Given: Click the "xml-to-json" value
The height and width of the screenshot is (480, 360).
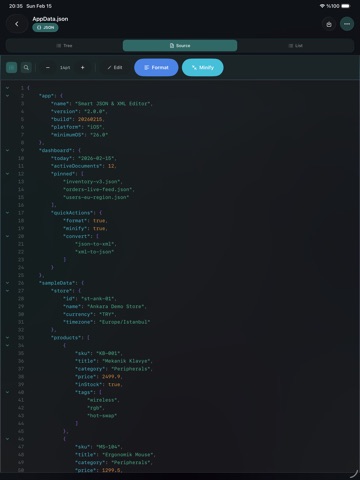Looking at the screenshot, I should coord(95,252).
